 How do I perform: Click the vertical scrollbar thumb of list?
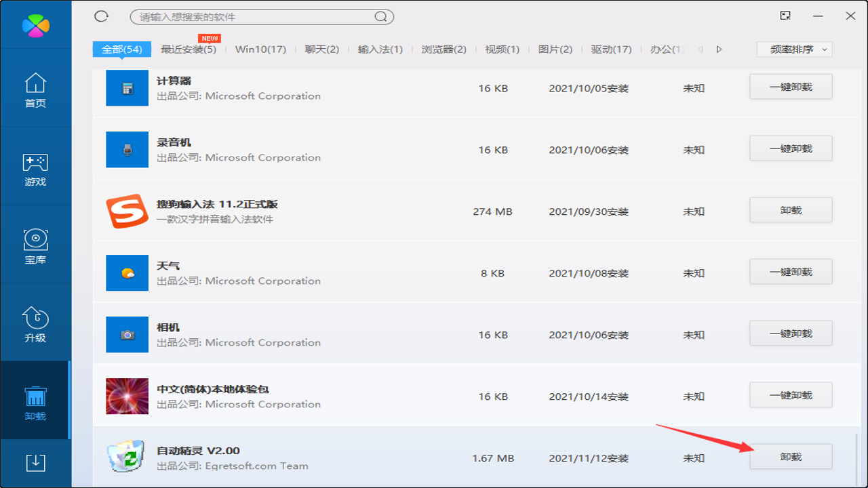coord(857,460)
